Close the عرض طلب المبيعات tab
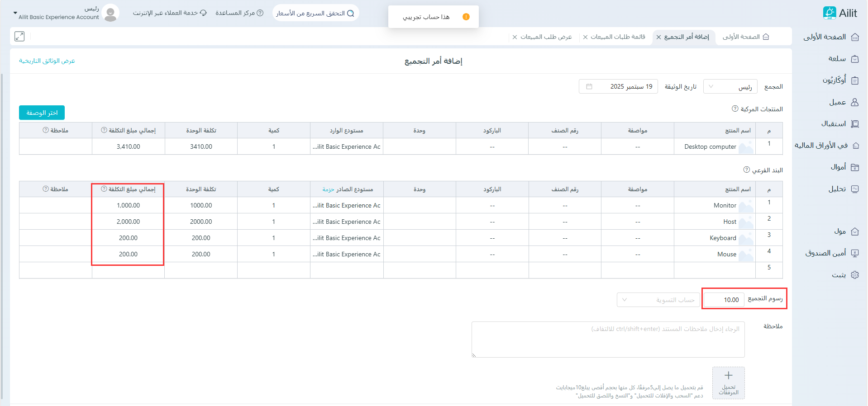The width and height of the screenshot is (868, 406). click(x=515, y=37)
